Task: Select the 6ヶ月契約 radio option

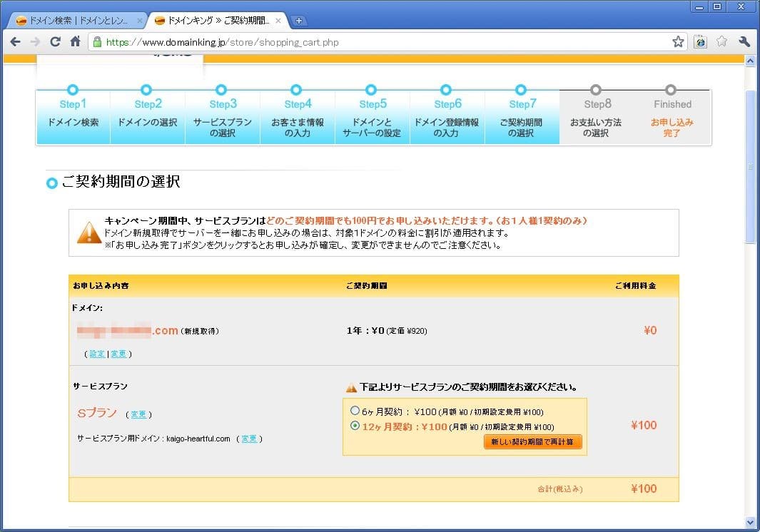Action: point(355,411)
